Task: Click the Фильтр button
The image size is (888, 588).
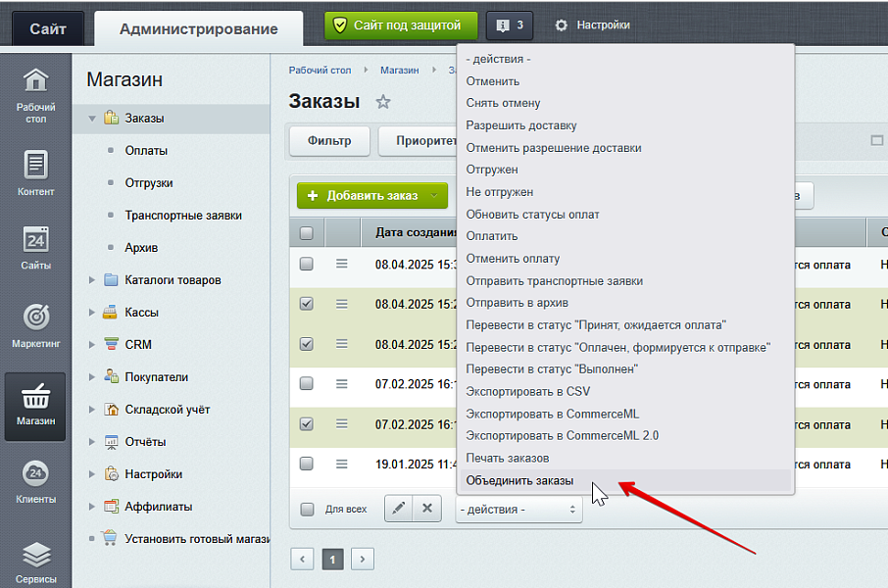Action: tap(328, 140)
